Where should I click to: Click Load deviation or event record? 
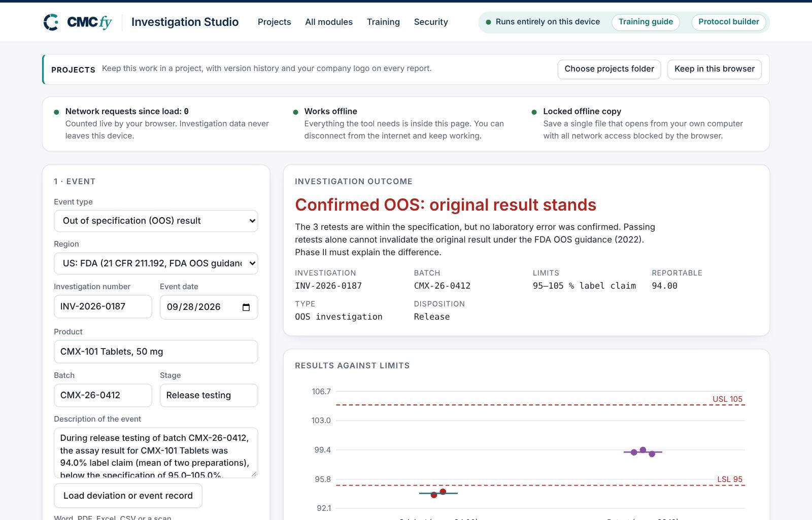[x=128, y=496]
